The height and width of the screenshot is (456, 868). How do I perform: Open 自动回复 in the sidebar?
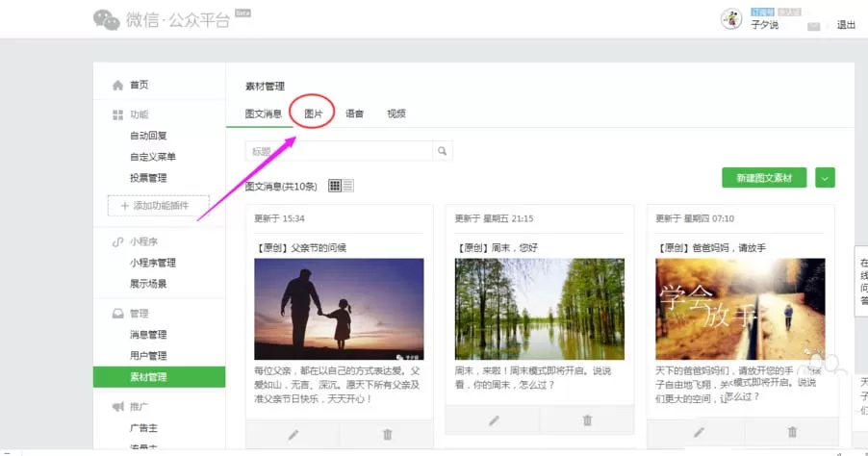148,136
